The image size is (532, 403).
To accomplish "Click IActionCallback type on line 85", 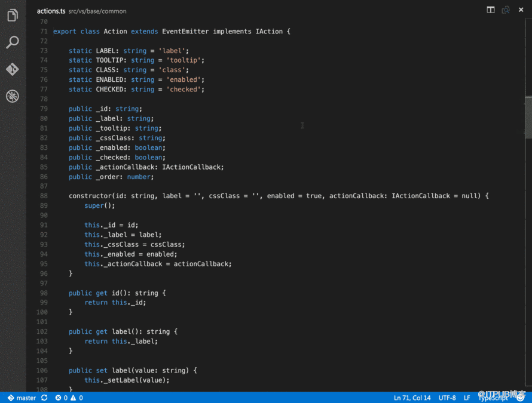I will point(192,167).
